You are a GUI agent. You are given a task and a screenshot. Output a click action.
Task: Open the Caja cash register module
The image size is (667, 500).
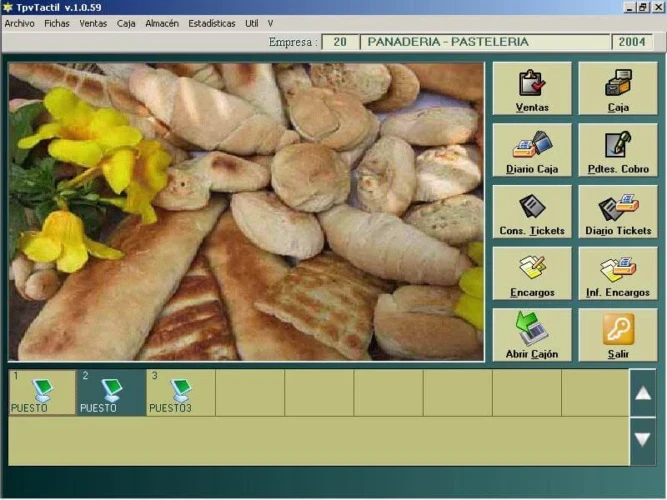pyautogui.click(x=618, y=89)
